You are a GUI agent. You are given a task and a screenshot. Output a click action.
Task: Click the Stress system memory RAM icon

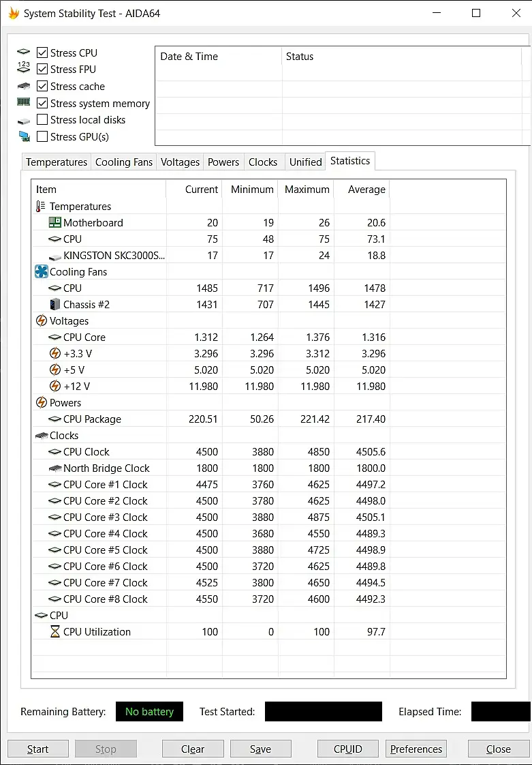tap(23, 102)
